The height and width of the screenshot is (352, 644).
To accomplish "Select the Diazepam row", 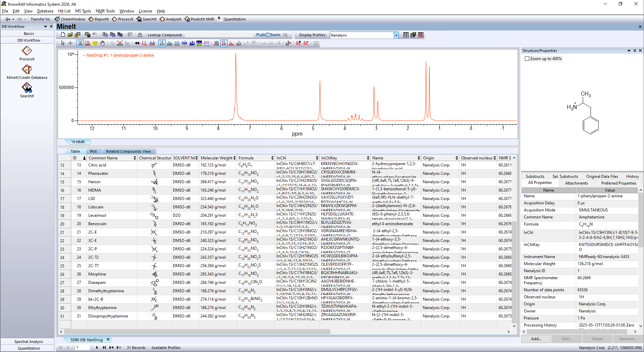I will 285,283.
